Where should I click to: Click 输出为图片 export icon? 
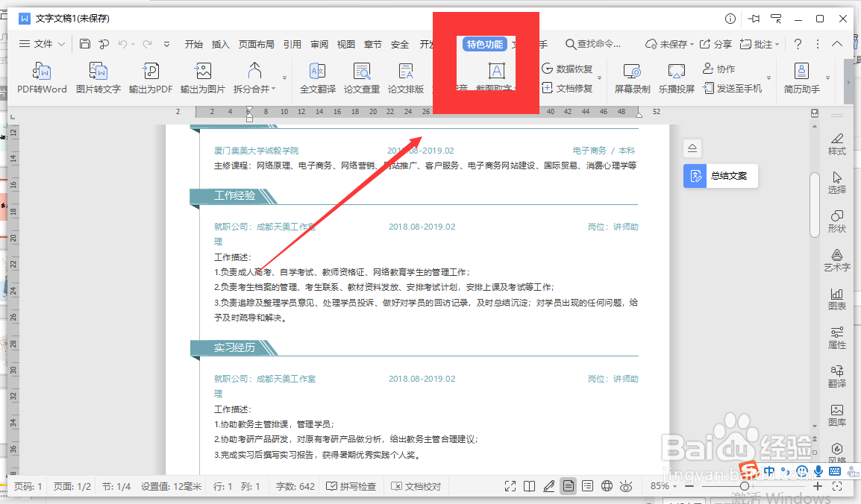point(203,78)
